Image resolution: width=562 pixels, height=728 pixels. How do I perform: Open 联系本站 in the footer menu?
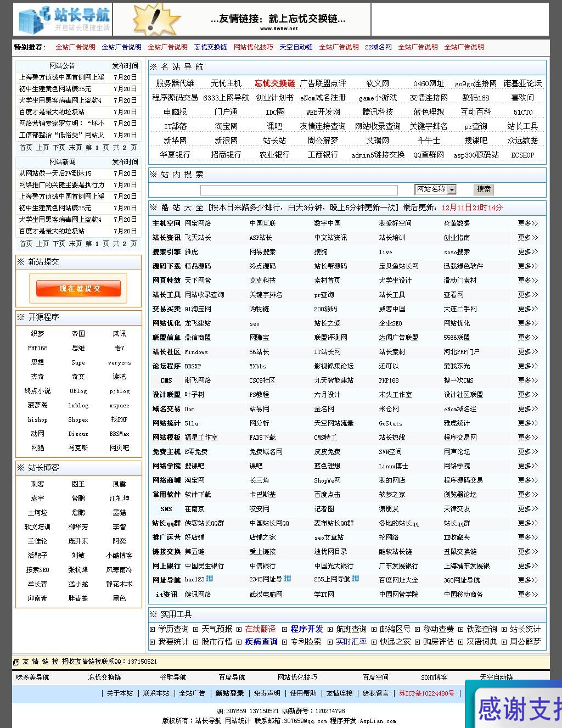(x=156, y=693)
